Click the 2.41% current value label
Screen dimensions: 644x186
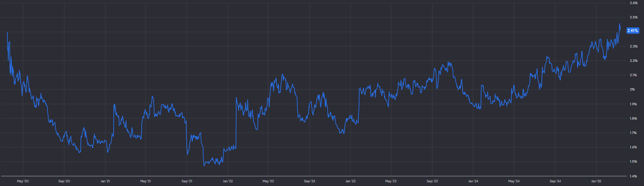click(633, 31)
